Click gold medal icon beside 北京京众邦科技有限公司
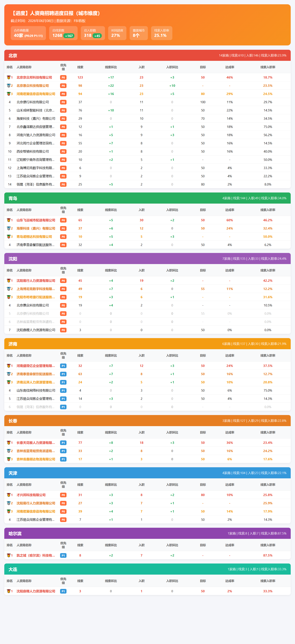The width and height of the screenshot is (295, 644). pos(9,77)
